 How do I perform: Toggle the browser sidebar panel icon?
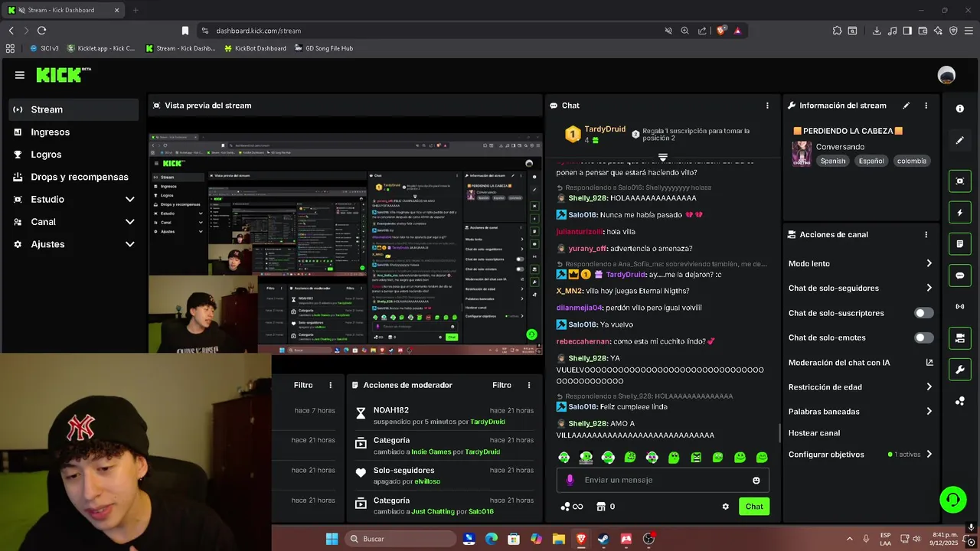coord(907,31)
